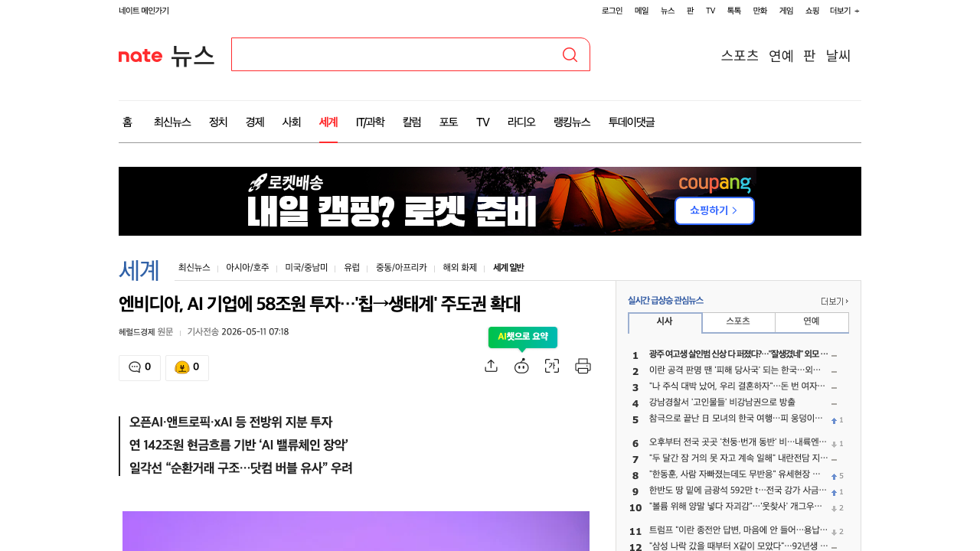
Task: Open 더보기 in the trending news panel
Action: [x=835, y=301]
